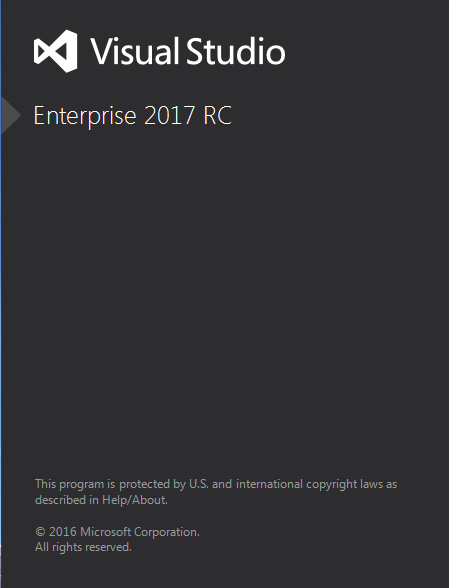
Task: Click the word "Studio" in the title
Action: pos(236,51)
